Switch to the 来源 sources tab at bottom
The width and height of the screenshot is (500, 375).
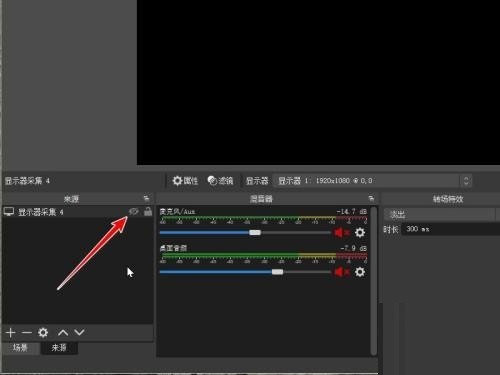coord(59,348)
